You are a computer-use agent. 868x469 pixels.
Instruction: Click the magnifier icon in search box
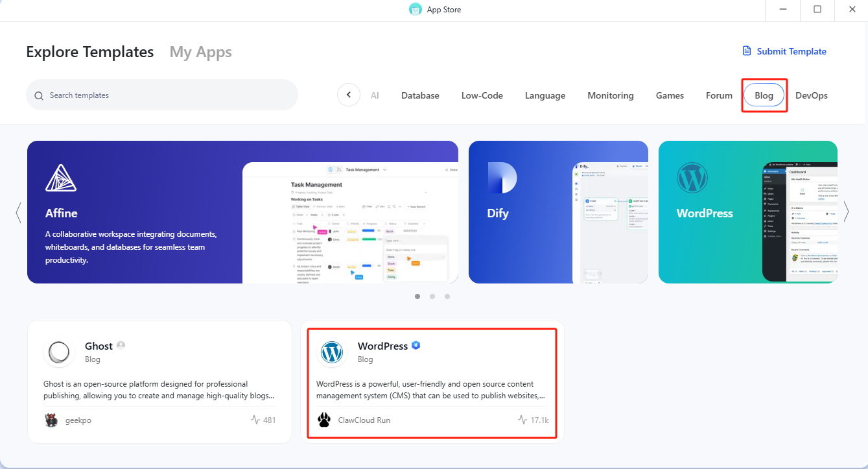tap(39, 95)
